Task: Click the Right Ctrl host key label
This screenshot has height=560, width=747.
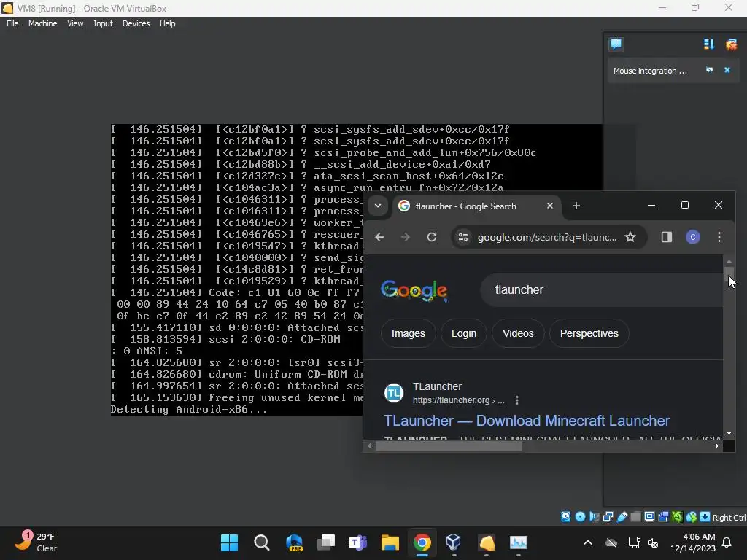Action: click(729, 518)
